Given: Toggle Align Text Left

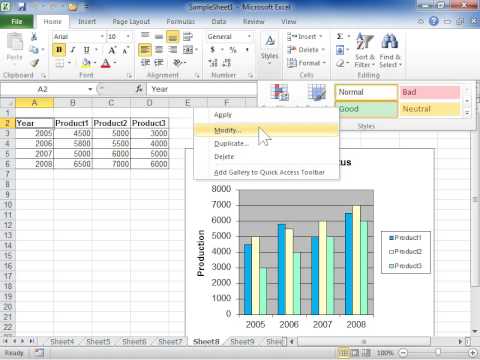Looking at the screenshot, I should click(x=145, y=50).
